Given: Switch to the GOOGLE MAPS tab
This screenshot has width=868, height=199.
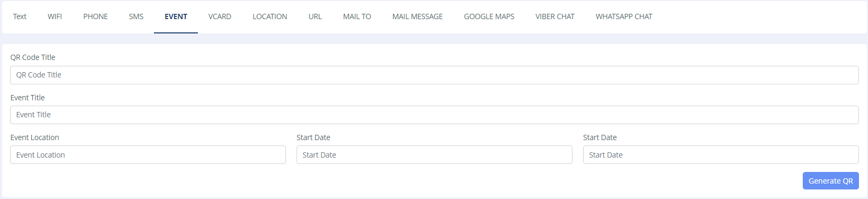Looking at the screenshot, I should click(x=489, y=16).
